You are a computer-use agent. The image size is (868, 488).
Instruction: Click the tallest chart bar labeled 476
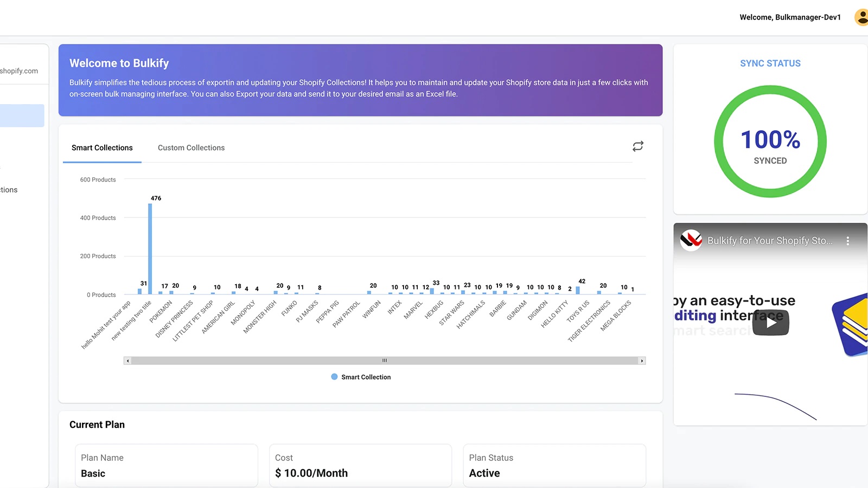[150, 249]
